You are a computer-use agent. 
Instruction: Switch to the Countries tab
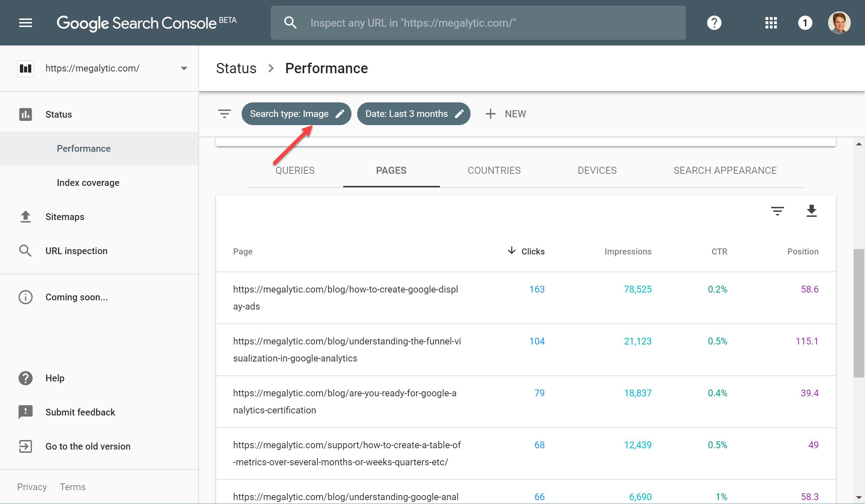(494, 171)
